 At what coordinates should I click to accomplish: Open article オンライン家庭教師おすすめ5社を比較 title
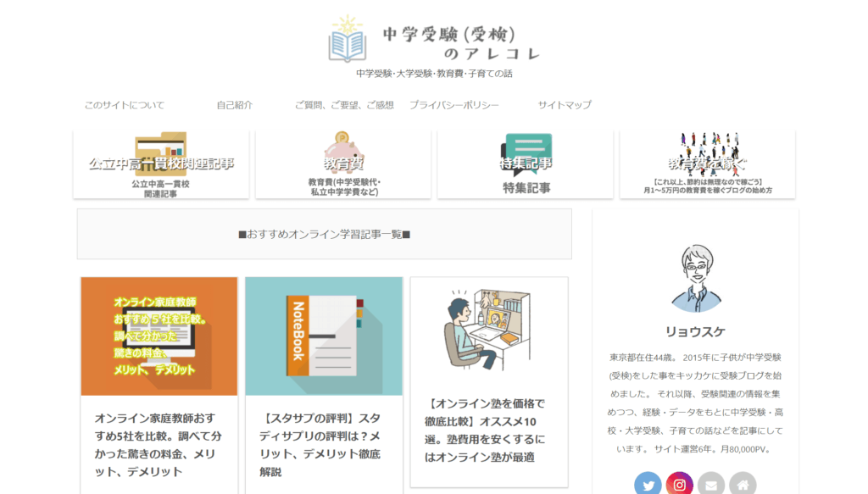(x=159, y=445)
